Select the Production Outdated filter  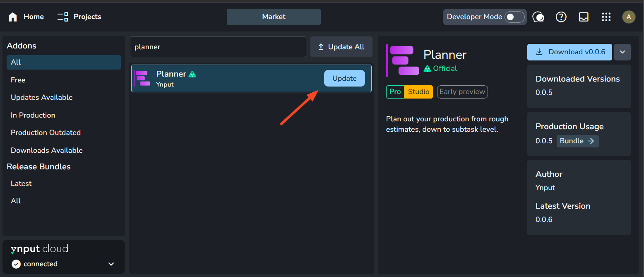point(64,132)
